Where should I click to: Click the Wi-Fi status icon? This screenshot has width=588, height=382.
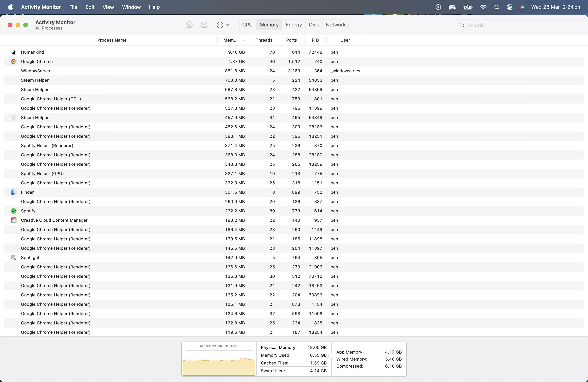coord(483,7)
